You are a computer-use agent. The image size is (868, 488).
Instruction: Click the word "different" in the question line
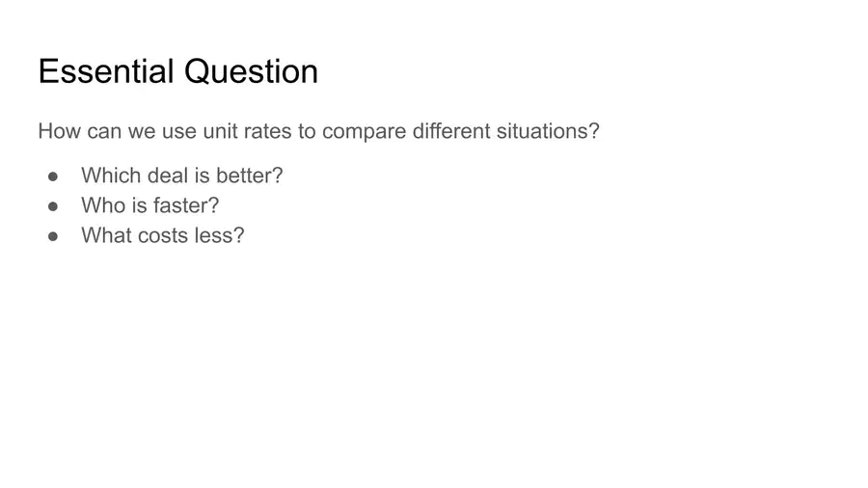coord(451,131)
